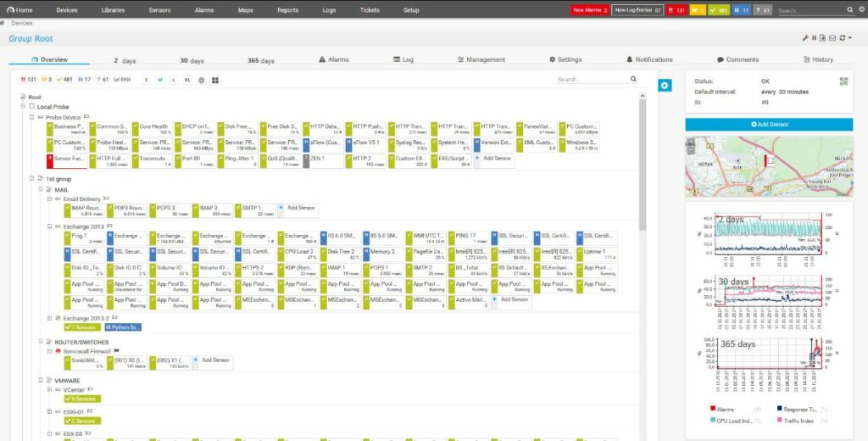Open the dropdown arrow beside refresh icon
Viewport: 868px width, 441px height.
coord(849,38)
